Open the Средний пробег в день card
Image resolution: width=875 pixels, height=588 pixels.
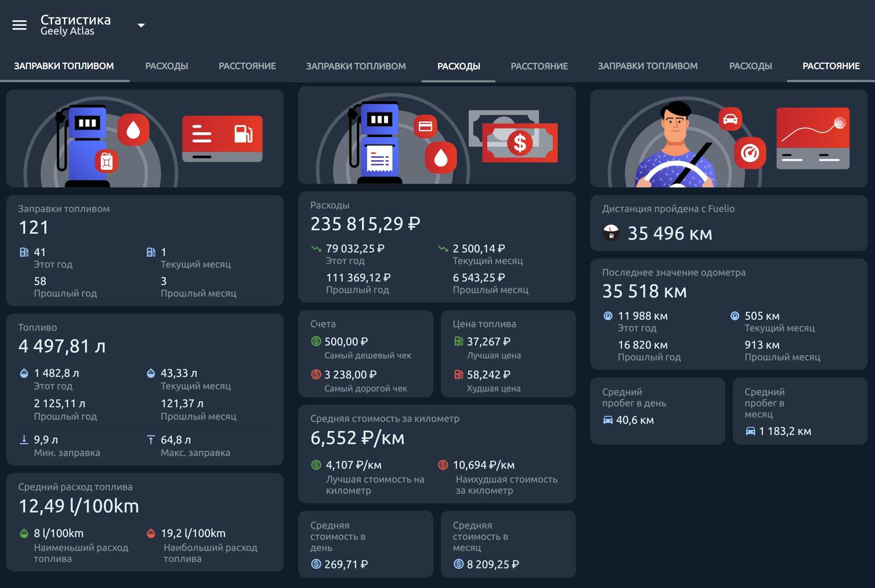(x=657, y=411)
